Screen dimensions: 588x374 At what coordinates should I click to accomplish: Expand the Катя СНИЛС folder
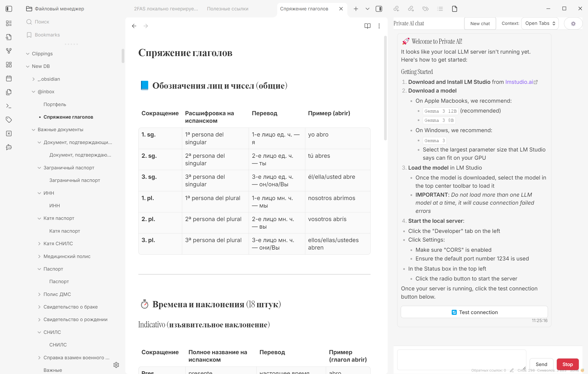(x=39, y=244)
